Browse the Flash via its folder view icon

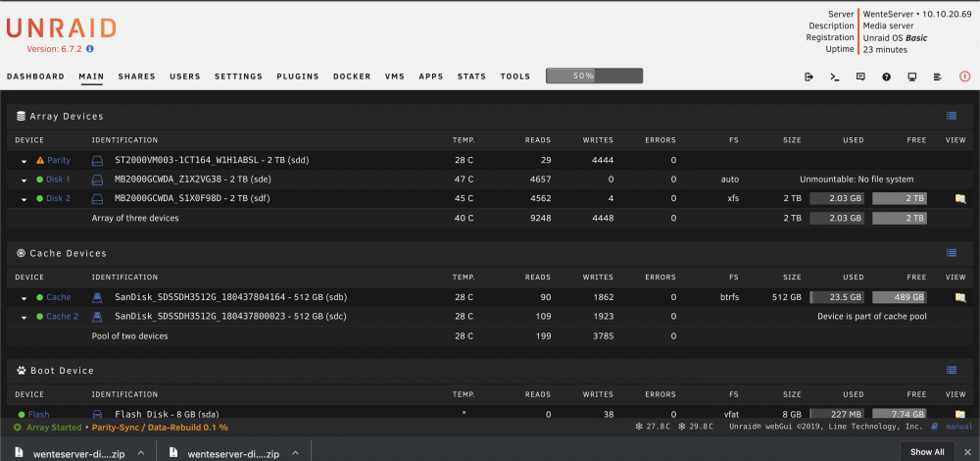pyautogui.click(x=960, y=414)
